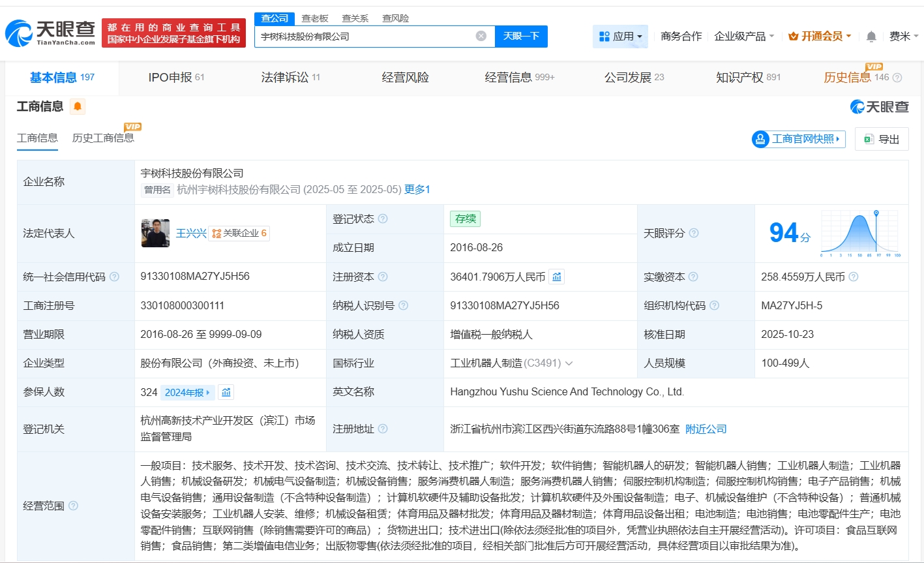Open help icon after 258.4559万人民币
924x563 pixels.
pyautogui.click(x=853, y=277)
